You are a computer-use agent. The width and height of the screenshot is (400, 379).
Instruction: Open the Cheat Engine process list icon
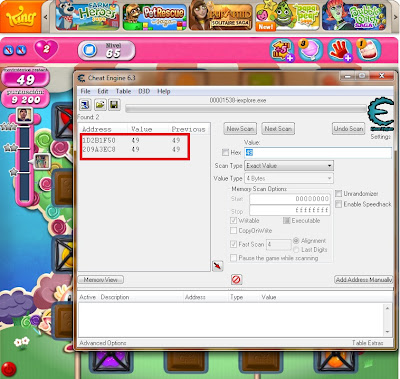[85, 105]
